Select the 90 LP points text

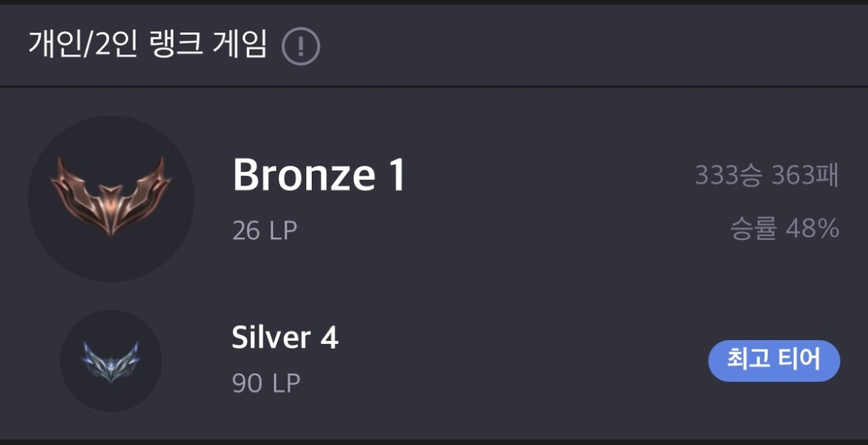click(x=266, y=383)
